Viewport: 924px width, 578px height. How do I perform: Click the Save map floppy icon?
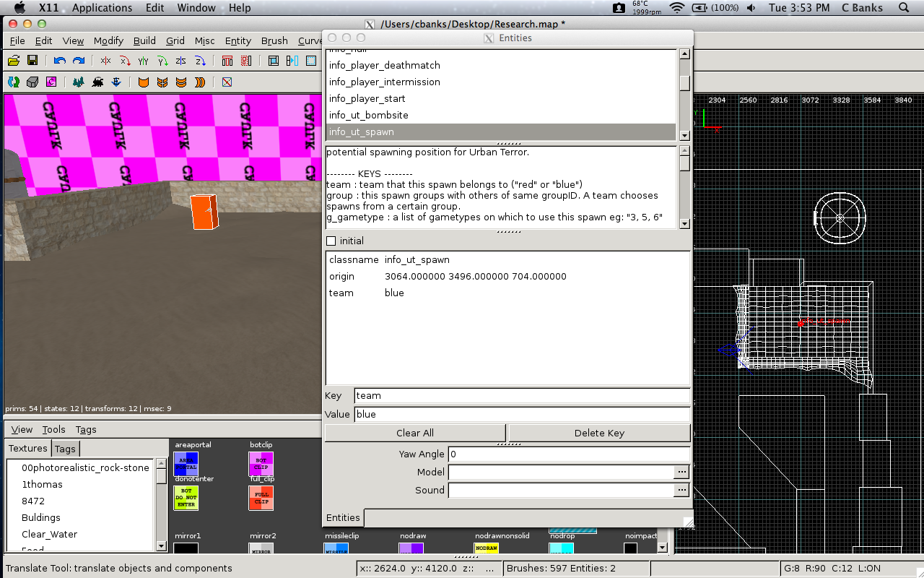pos(32,61)
